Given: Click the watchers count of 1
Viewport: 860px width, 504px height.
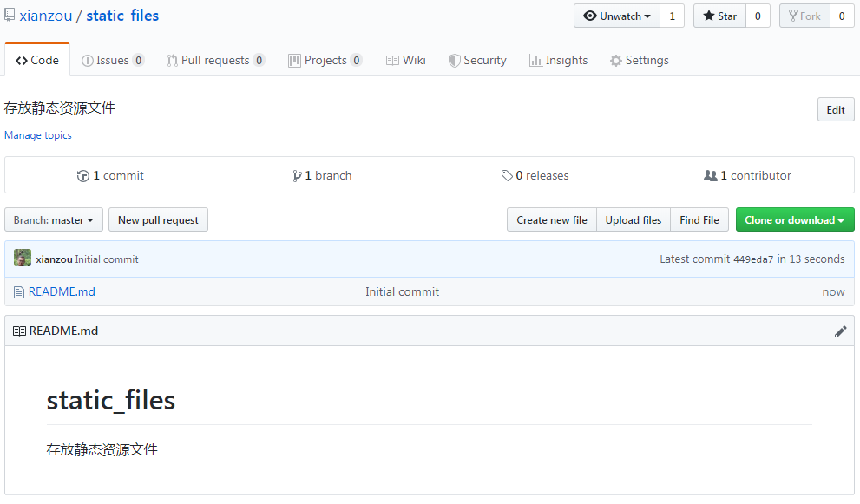Looking at the screenshot, I should pos(673,16).
